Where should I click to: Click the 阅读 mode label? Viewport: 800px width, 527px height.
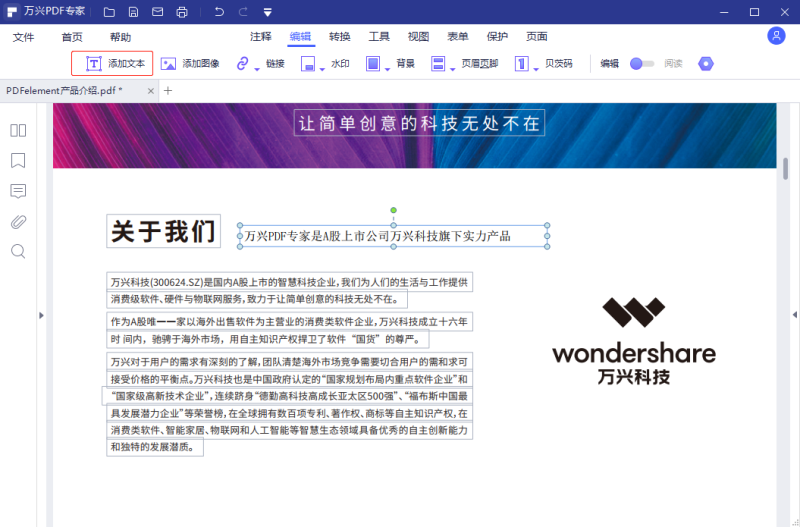click(673, 63)
